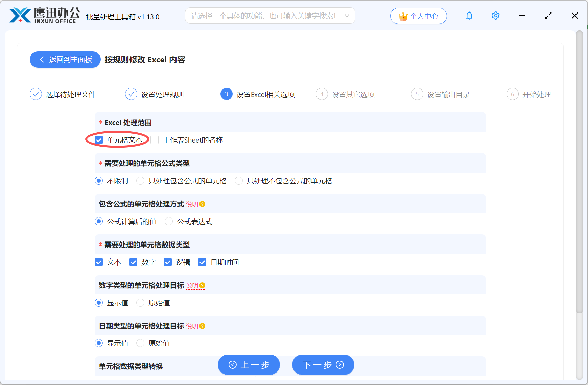Enable the 工作表Sheet的名称 checkbox

click(155, 140)
